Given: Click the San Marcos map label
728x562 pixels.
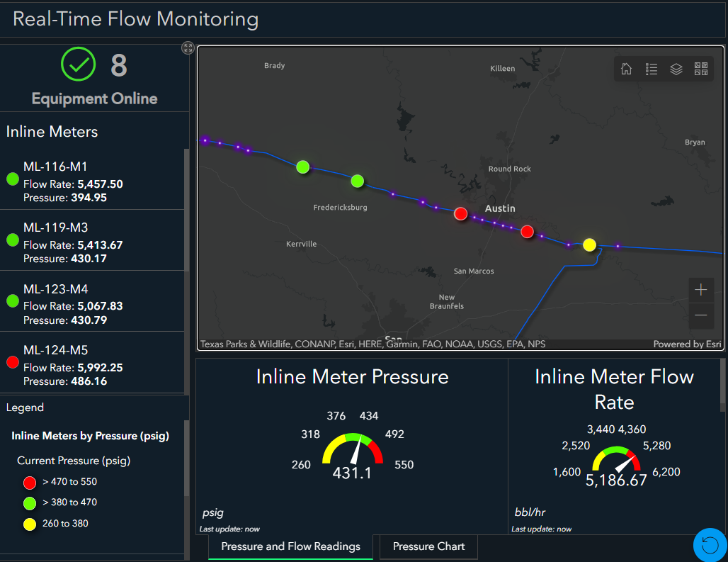Looking at the screenshot, I should (x=474, y=271).
